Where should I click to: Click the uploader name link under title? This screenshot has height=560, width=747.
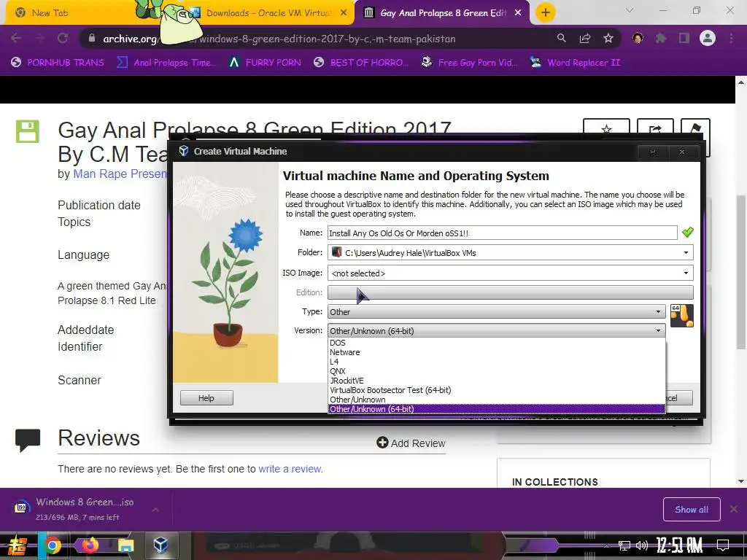tap(120, 174)
